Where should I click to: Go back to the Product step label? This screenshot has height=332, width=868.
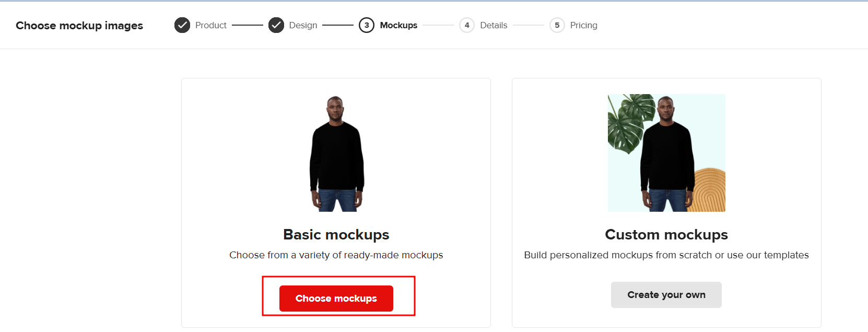pos(210,25)
